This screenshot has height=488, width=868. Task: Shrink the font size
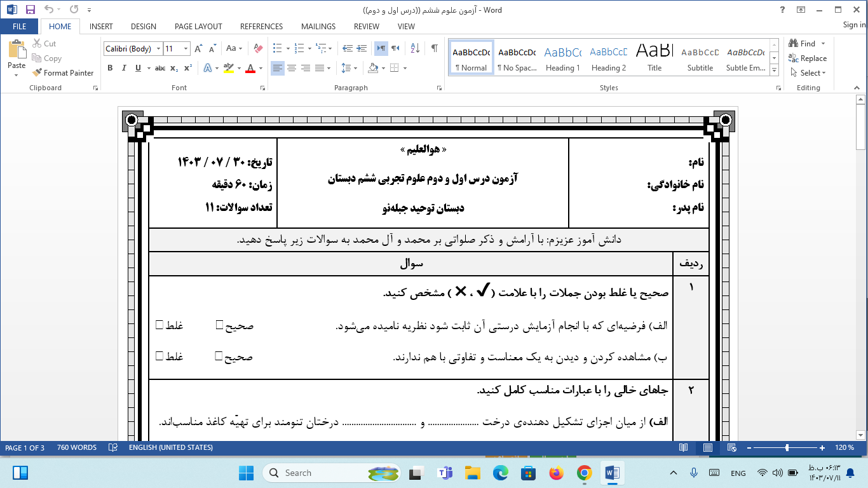click(212, 48)
